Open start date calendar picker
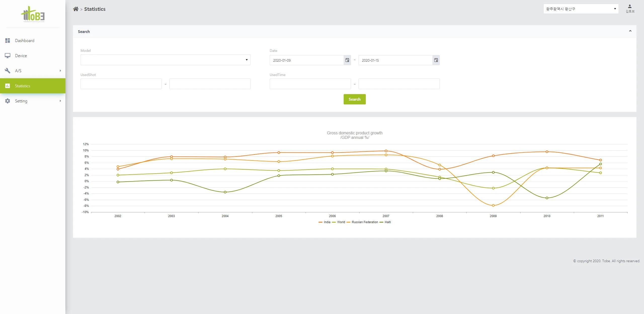Image resolution: width=644 pixels, height=314 pixels. [347, 60]
